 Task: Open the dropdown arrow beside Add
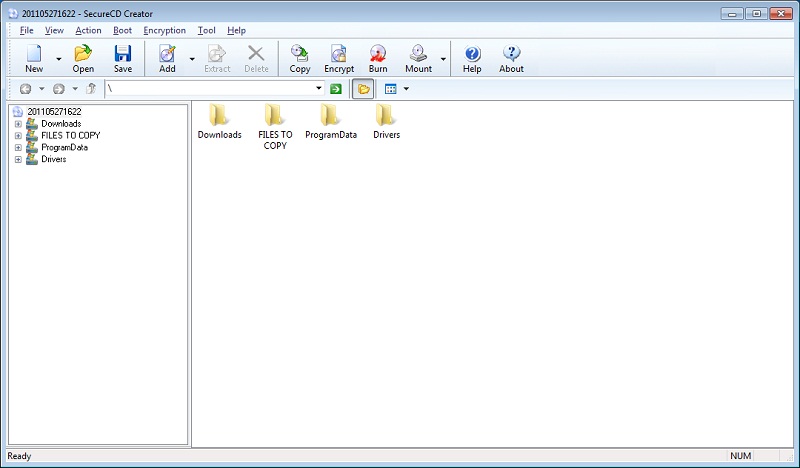192,59
